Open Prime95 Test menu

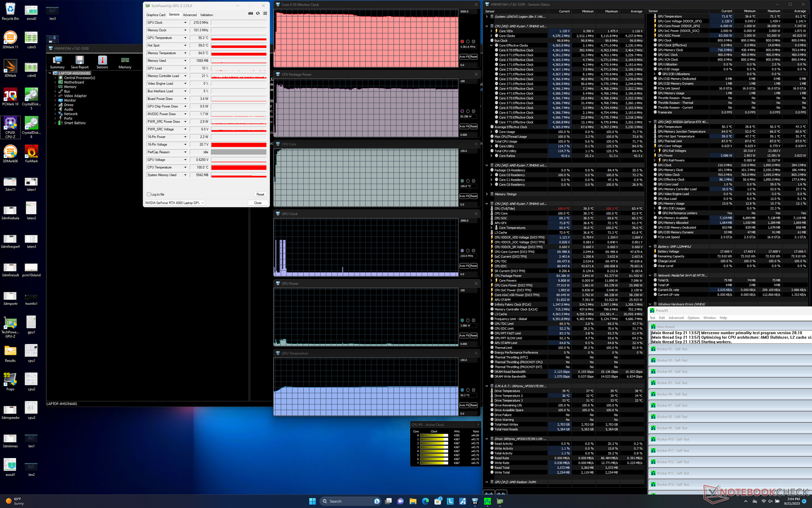652,317
